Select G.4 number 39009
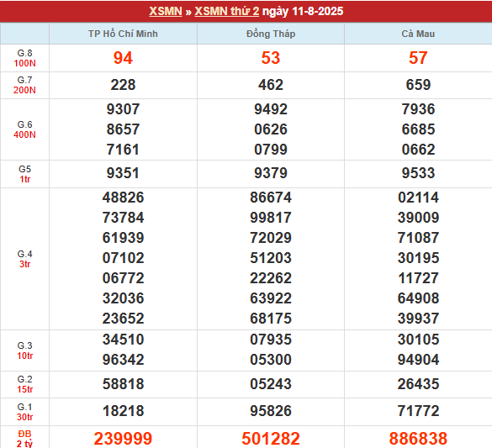Screen dimensions: 492x448 418,218
